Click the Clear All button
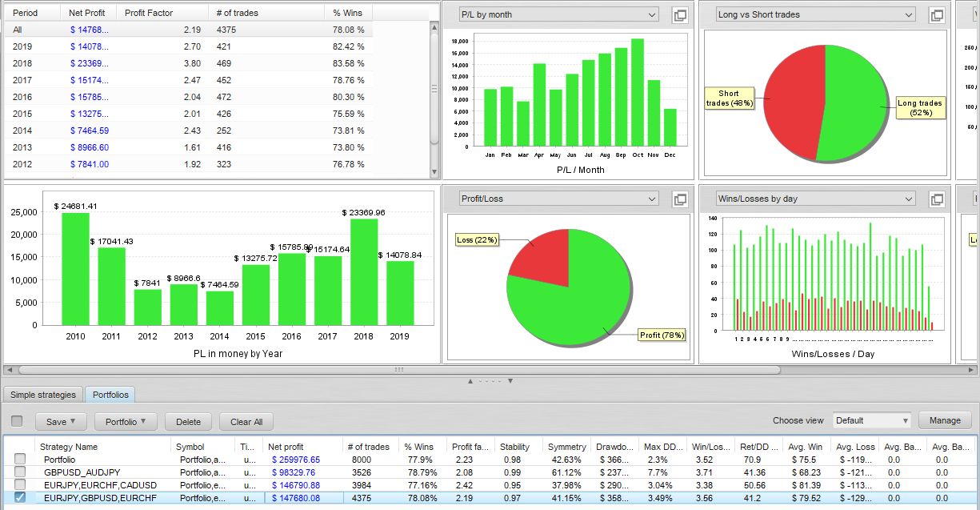 (246, 421)
